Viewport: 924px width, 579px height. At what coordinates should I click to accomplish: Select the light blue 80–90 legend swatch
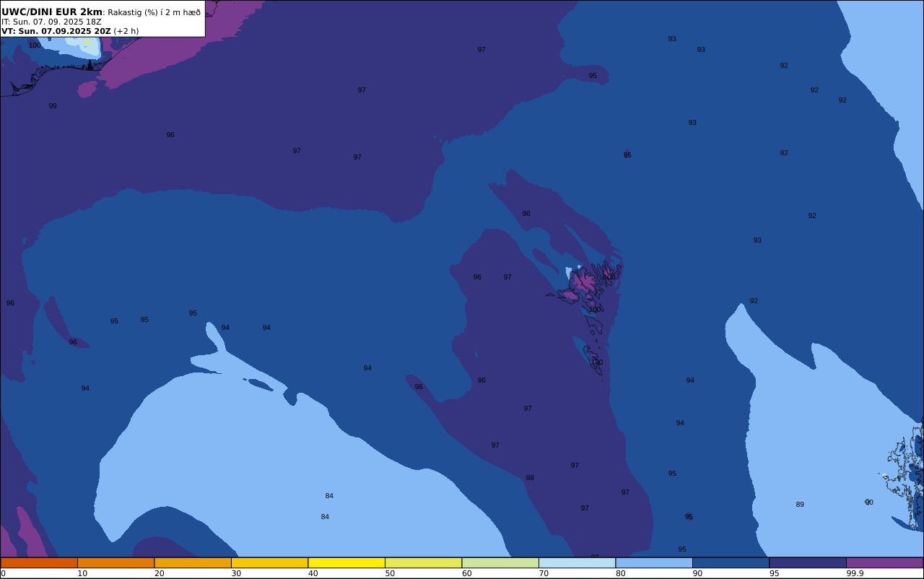[654, 562]
